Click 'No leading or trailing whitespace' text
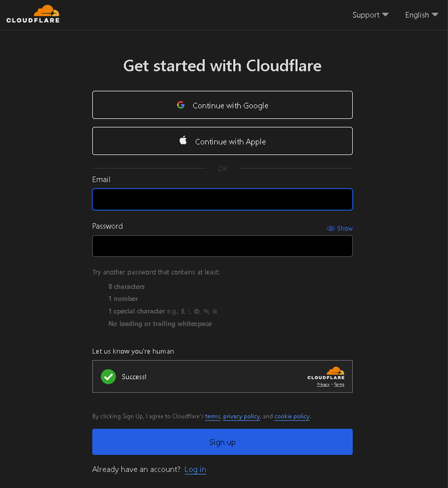The height and width of the screenshot is (488, 448). click(x=160, y=324)
